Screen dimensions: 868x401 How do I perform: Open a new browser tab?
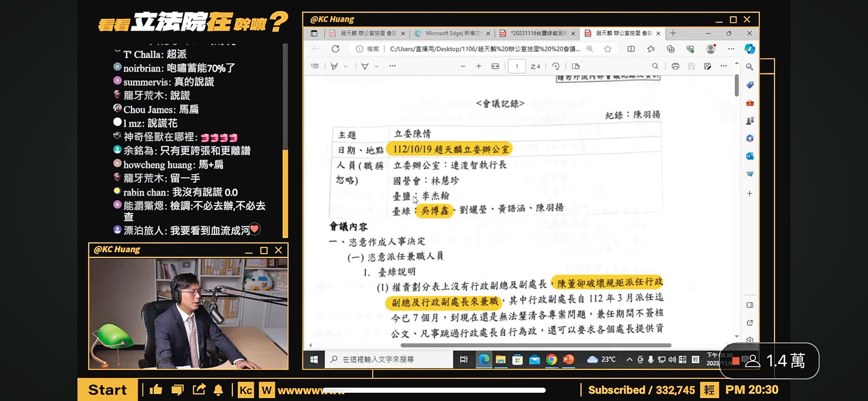coord(673,33)
